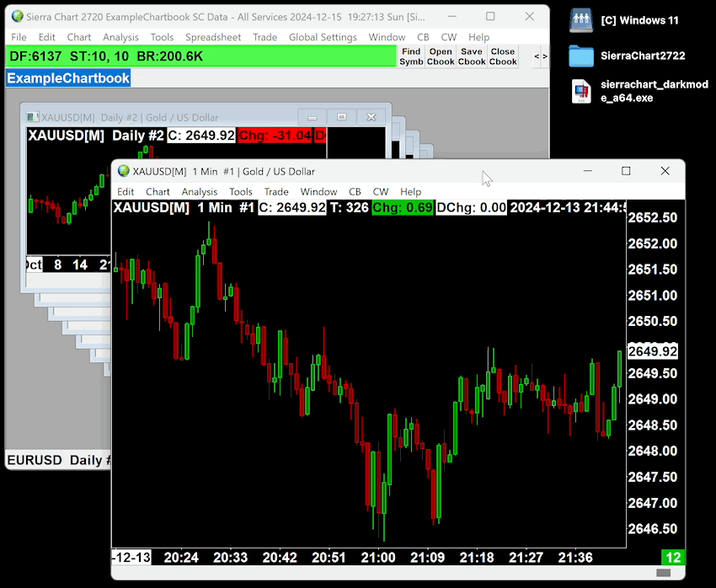Click the globe icon in 1 Min chart title bar
The width and height of the screenshot is (716, 588).
point(124,171)
